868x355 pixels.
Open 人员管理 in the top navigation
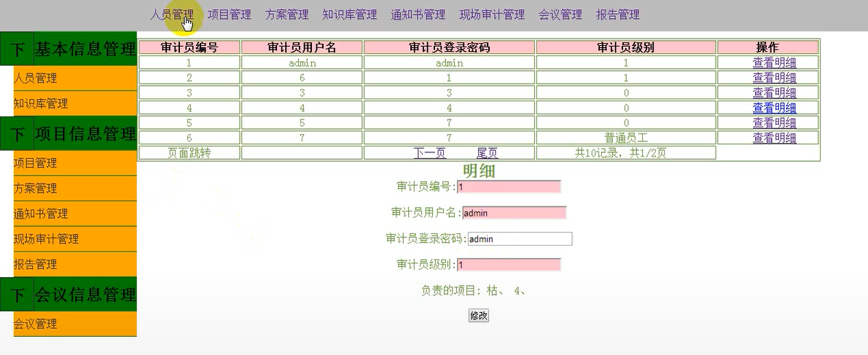coord(171,15)
